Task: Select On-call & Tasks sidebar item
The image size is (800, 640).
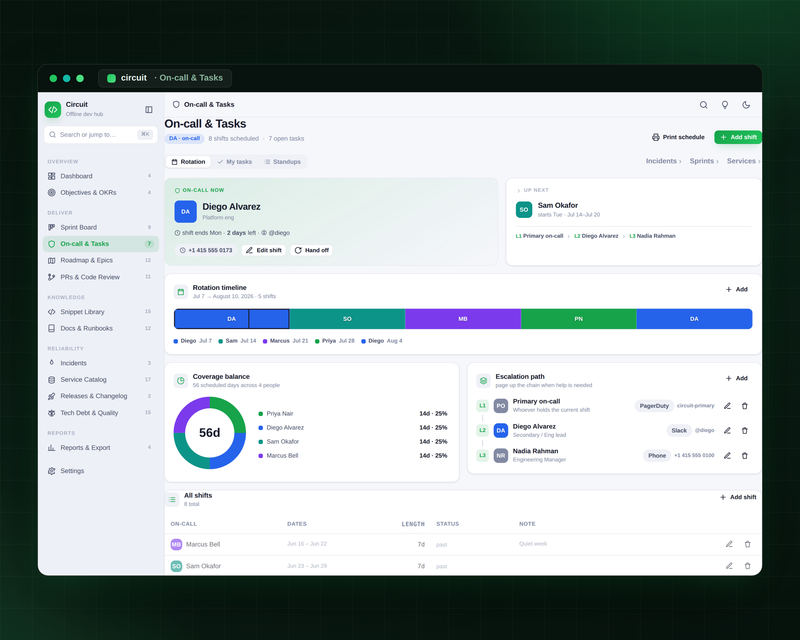Action: [101, 244]
